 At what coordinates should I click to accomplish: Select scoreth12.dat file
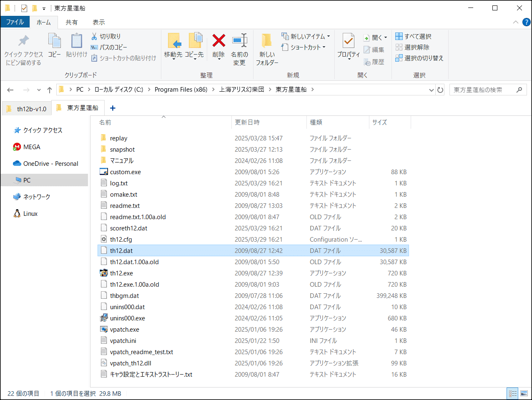(x=253, y=228)
